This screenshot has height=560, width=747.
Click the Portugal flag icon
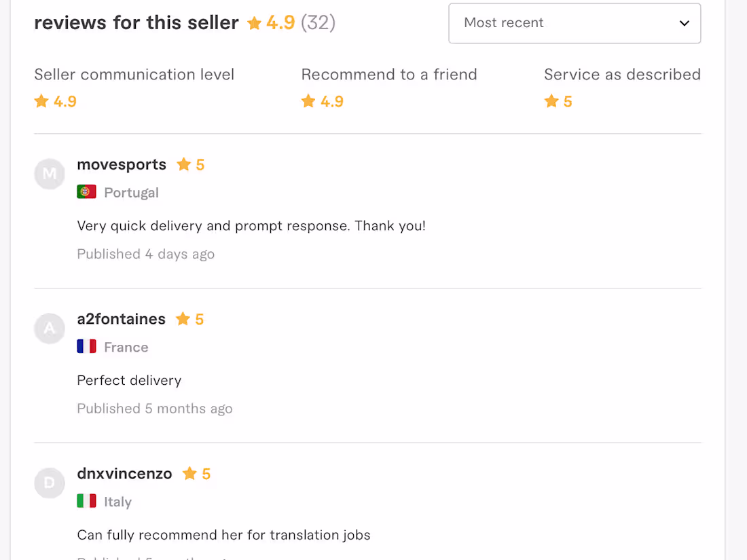tap(86, 192)
